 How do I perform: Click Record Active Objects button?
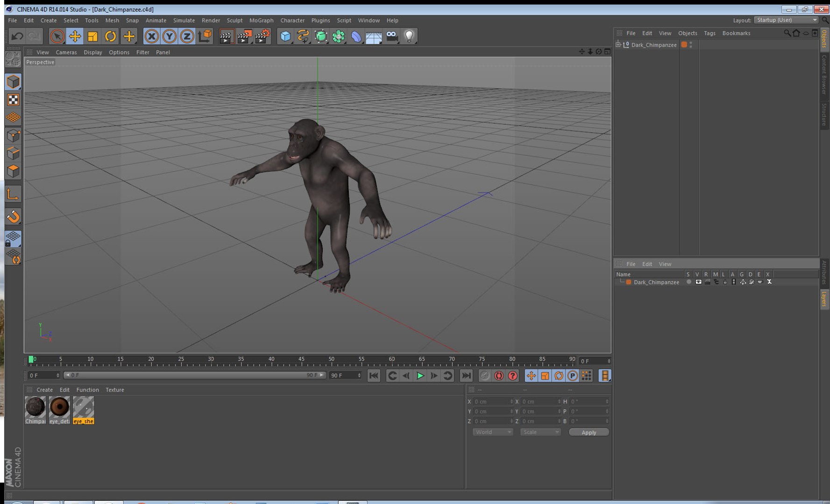pyautogui.click(x=485, y=376)
